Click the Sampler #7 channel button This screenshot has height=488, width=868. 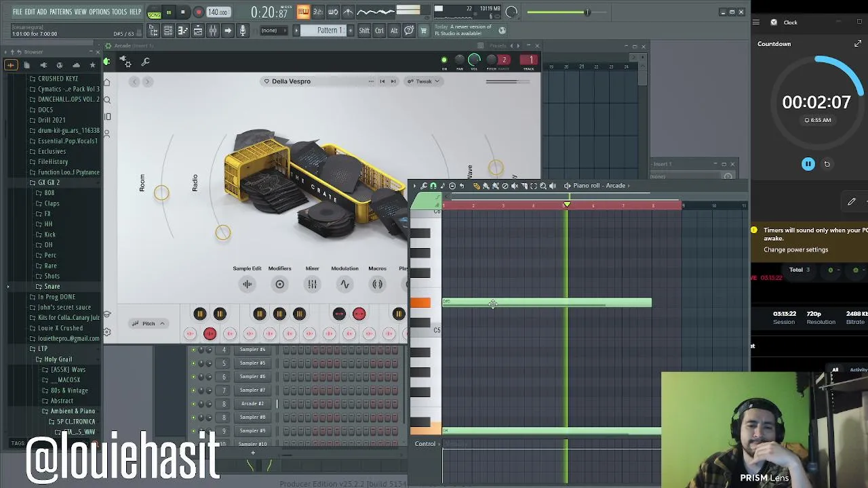252,390
